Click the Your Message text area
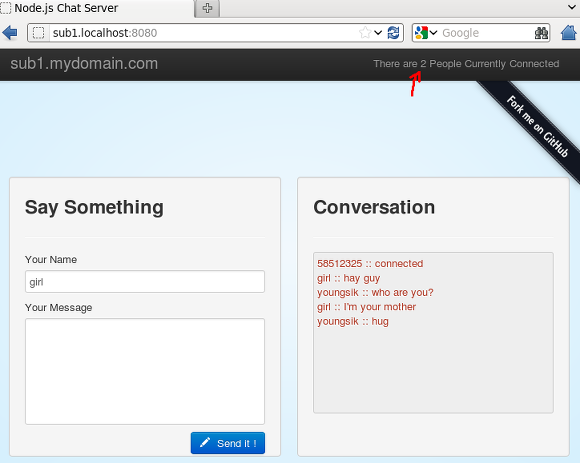The height and width of the screenshot is (463, 580). [x=145, y=371]
